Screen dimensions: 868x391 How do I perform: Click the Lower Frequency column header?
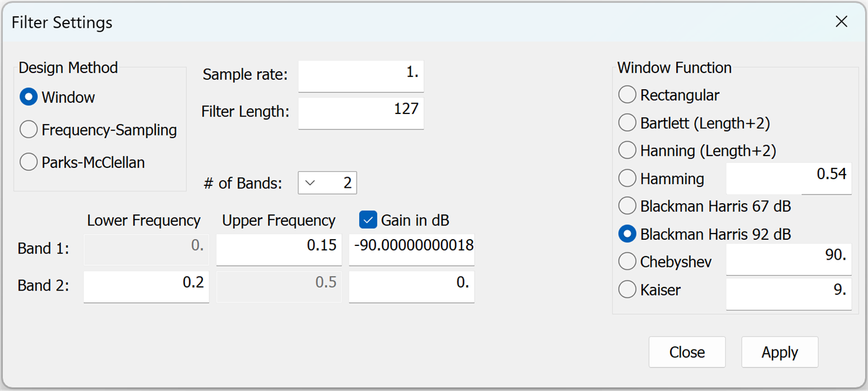(144, 221)
